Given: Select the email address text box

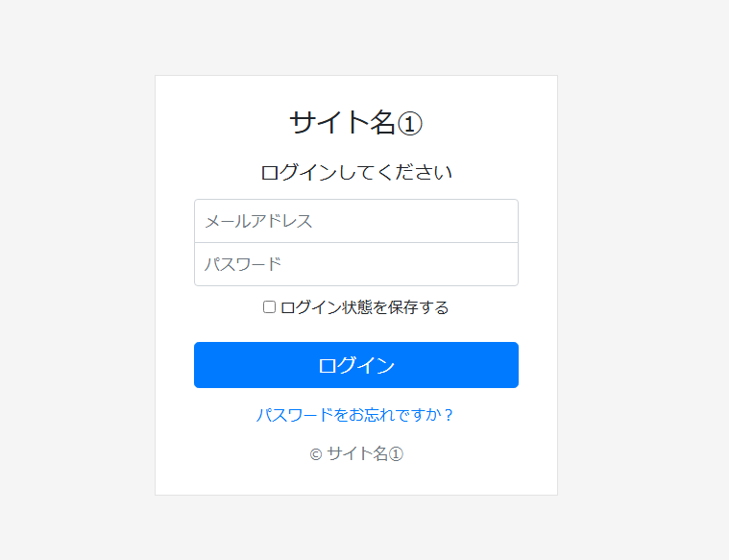Looking at the screenshot, I should click(x=355, y=221).
